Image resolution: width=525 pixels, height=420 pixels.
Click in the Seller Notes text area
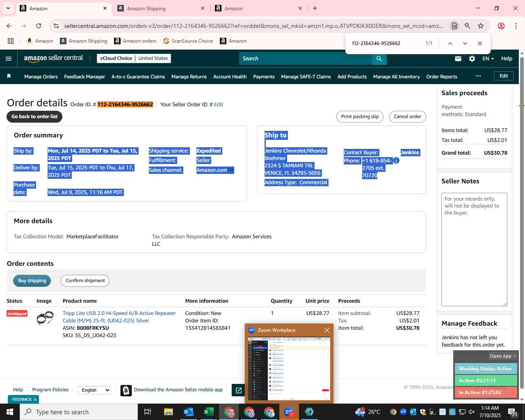474,249
